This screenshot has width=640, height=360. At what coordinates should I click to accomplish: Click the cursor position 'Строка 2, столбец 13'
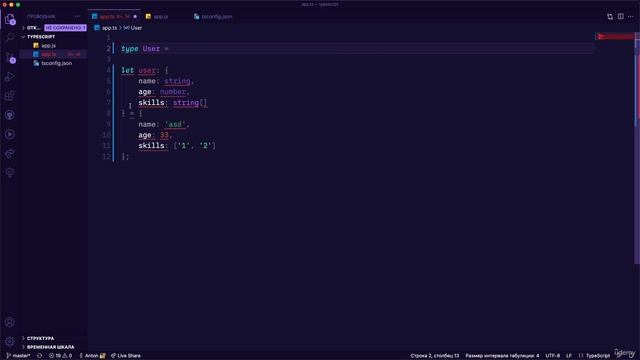(435, 356)
